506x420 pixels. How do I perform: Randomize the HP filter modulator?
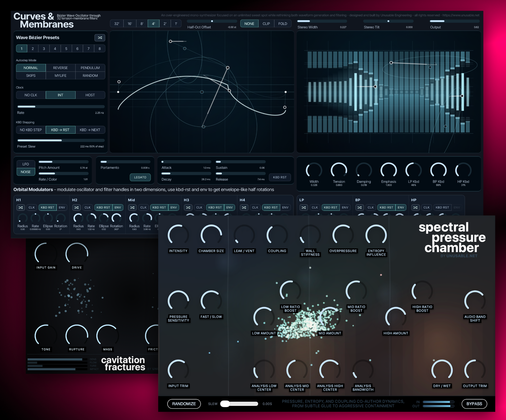(415, 207)
